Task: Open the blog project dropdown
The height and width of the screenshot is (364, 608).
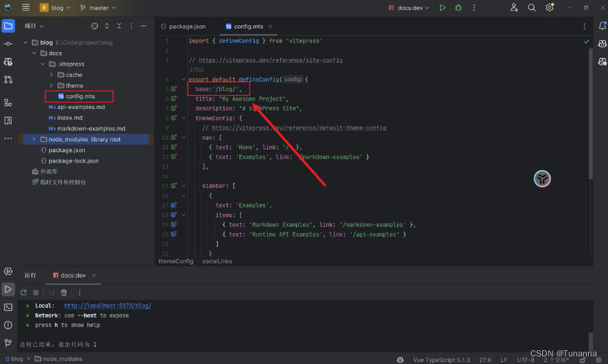Action: (x=56, y=8)
